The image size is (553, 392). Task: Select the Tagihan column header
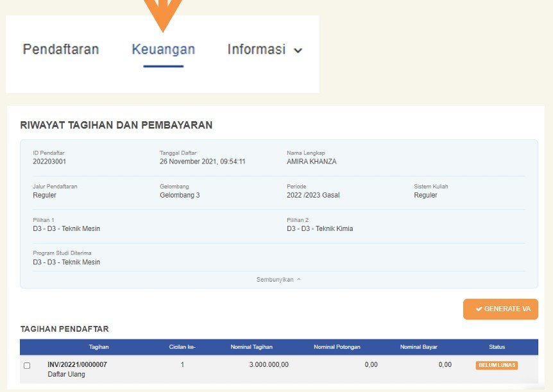(x=98, y=347)
